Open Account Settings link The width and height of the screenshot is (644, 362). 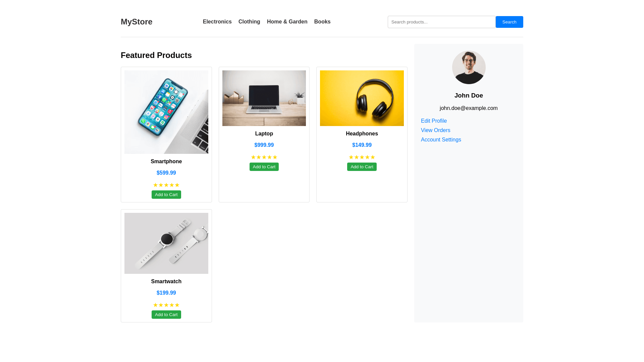point(441,140)
